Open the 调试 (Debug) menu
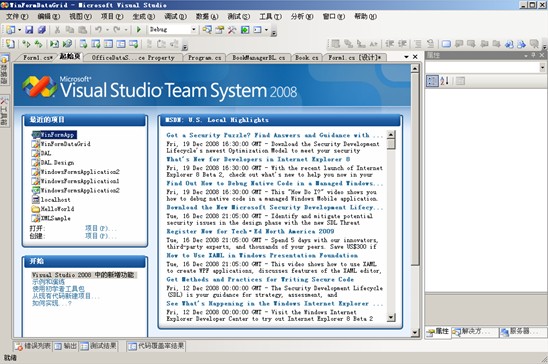This screenshot has width=548, height=364. pos(175,16)
